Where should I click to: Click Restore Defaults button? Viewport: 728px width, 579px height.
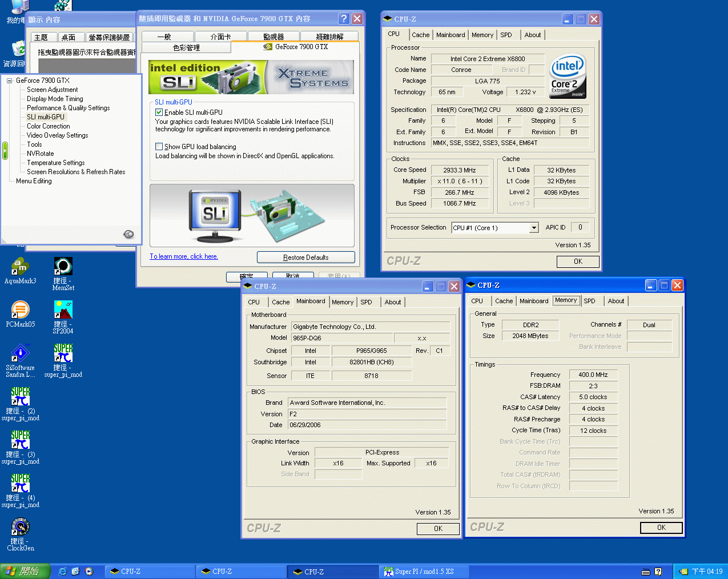click(305, 258)
